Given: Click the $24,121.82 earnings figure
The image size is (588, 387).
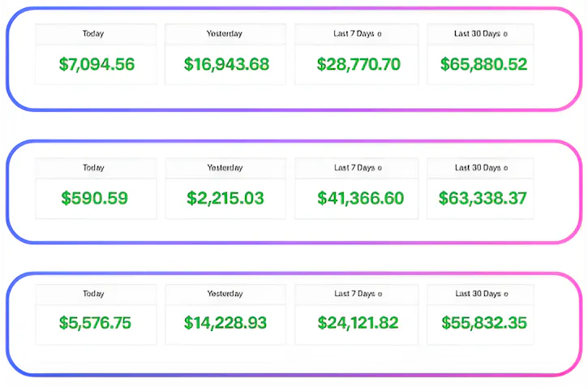Looking at the screenshot, I should 358,323.
